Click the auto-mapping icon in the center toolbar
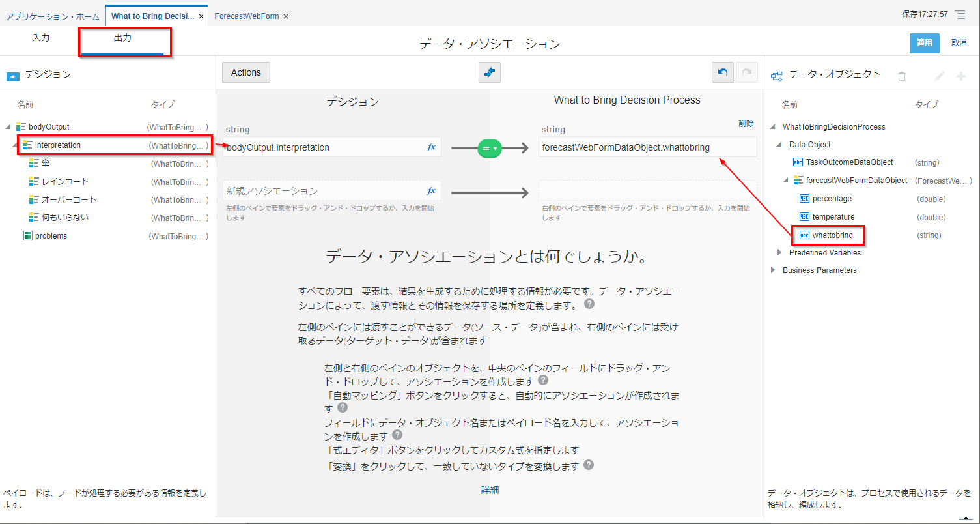 pos(489,72)
